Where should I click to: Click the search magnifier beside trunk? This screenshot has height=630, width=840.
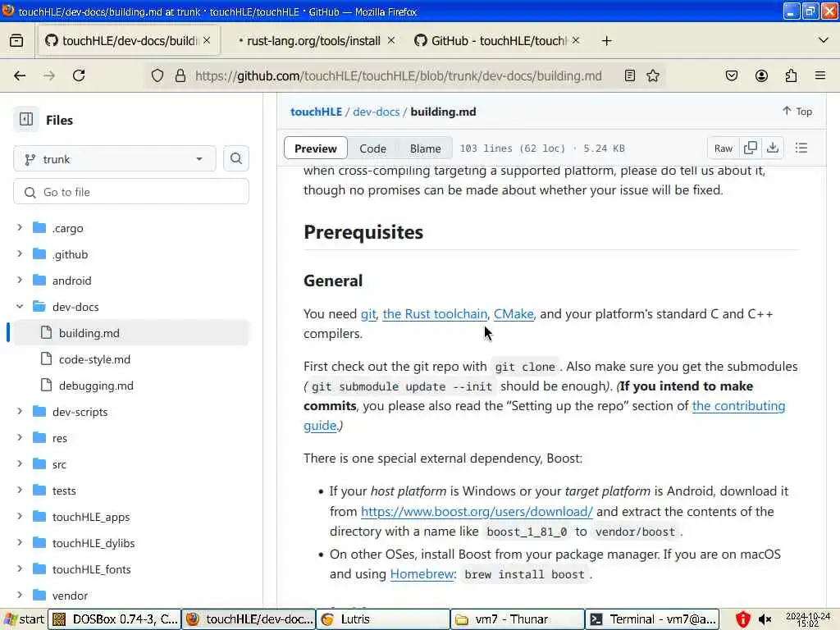click(x=235, y=158)
